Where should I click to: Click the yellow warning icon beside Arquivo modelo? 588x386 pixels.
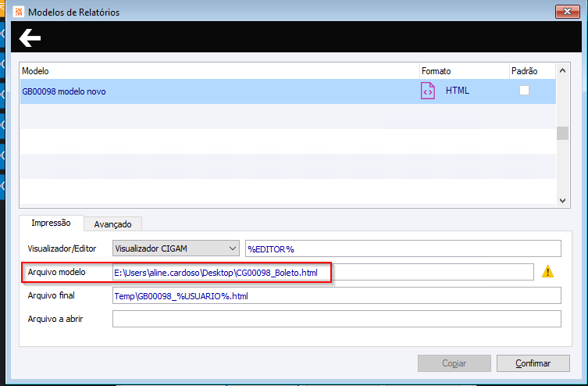(547, 271)
